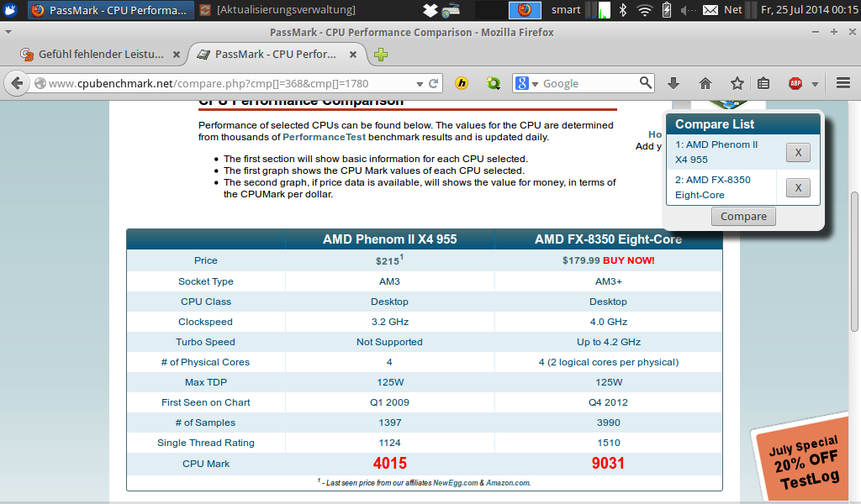The height and width of the screenshot is (504, 861).
Task: Open the Downloads arrow icon
Action: click(x=673, y=83)
